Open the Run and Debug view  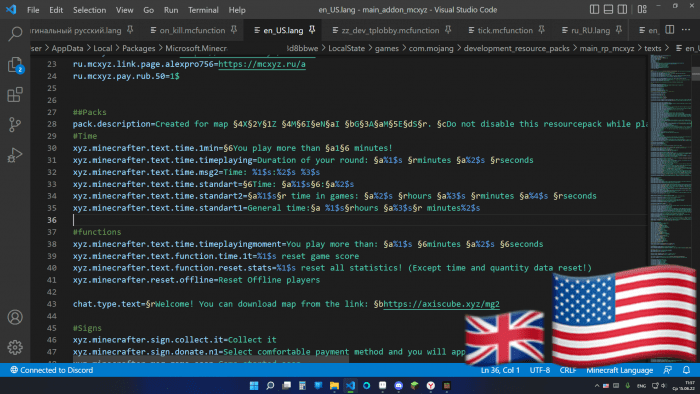[x=15, y=155]
